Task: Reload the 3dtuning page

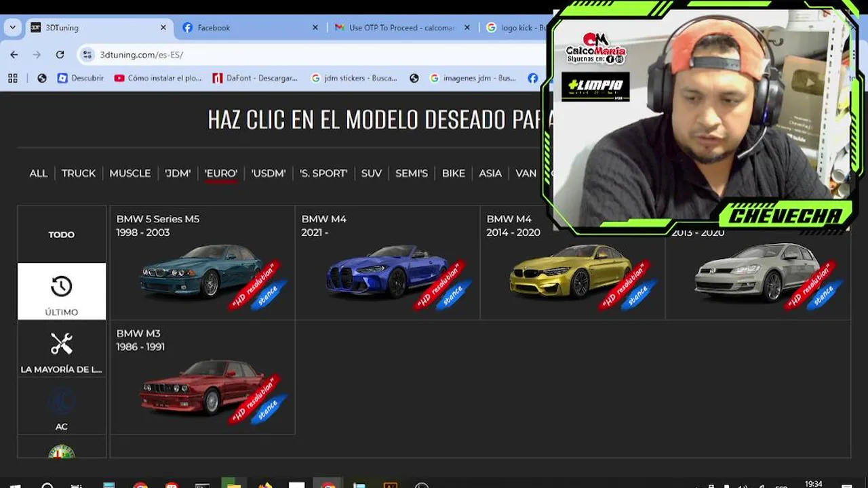Action: coord(60,55)
